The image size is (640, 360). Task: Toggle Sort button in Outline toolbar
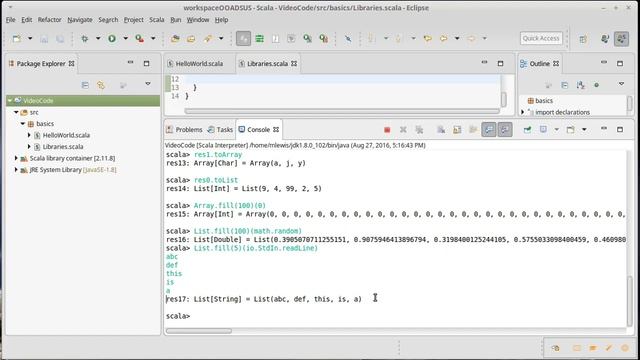click(580, 85)
